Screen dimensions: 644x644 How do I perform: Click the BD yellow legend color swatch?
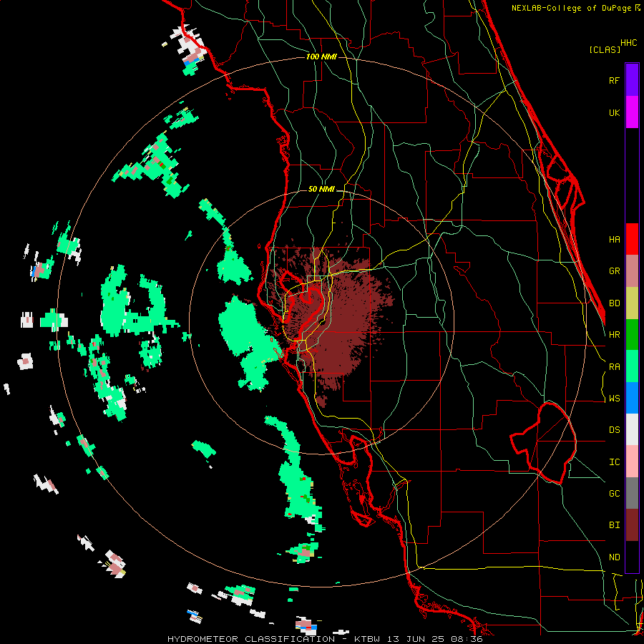tap(632, 303)
